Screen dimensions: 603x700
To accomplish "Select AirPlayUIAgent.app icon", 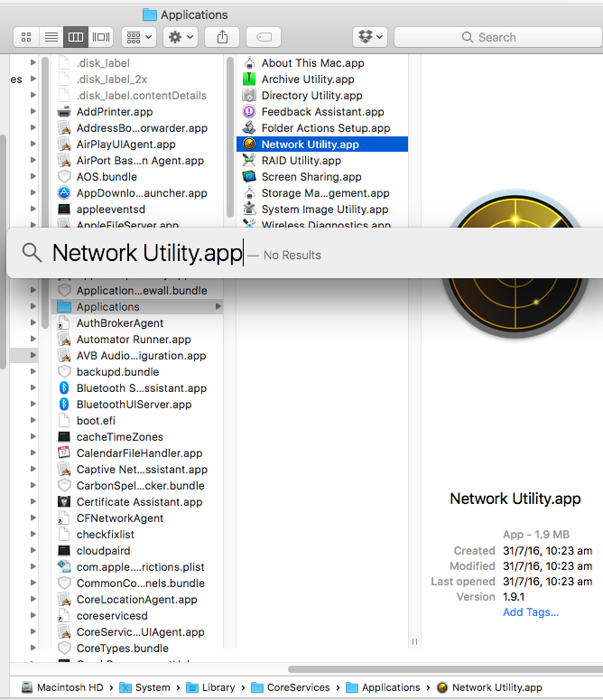I will pos(64,145).
